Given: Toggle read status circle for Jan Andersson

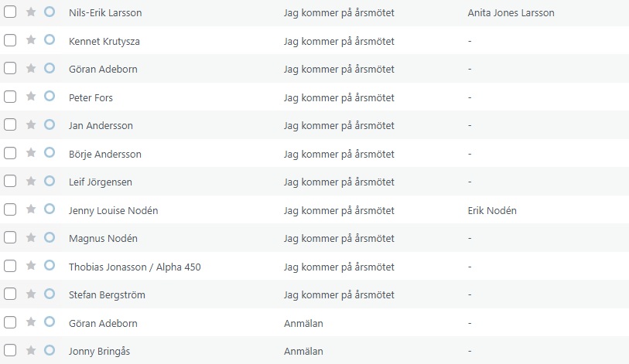Looking at the screenshot, I should (50, 125).
